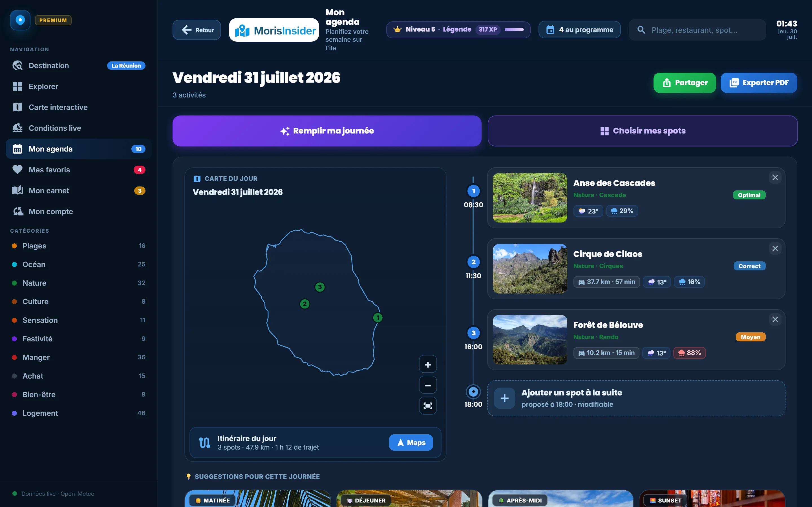Export the agenda as PDF
812x507 pixels.
[759, 83]
